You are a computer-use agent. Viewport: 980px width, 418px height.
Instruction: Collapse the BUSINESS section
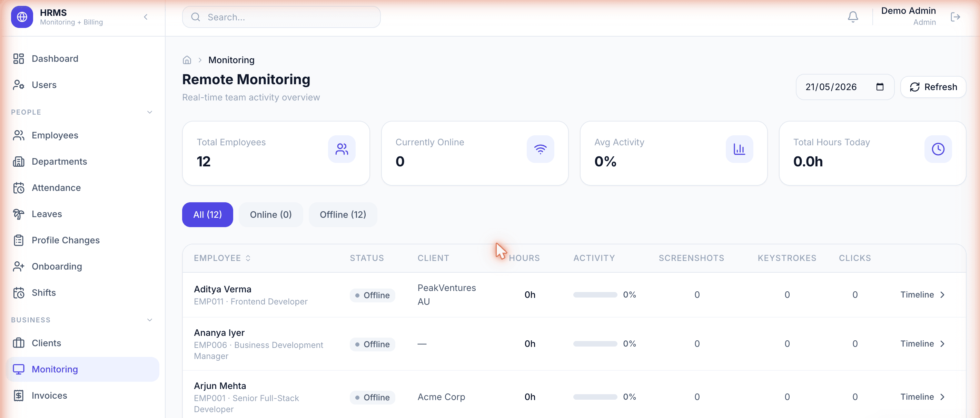tap(149, 320)
